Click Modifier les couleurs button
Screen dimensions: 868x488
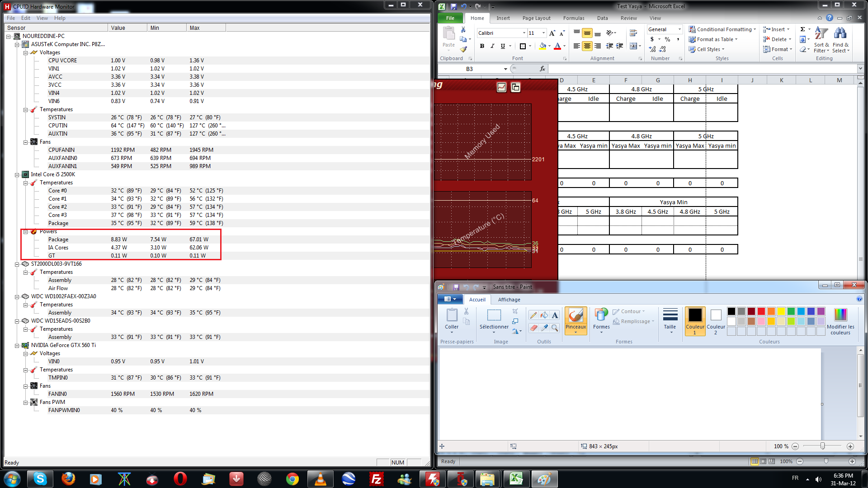(840, 321)
